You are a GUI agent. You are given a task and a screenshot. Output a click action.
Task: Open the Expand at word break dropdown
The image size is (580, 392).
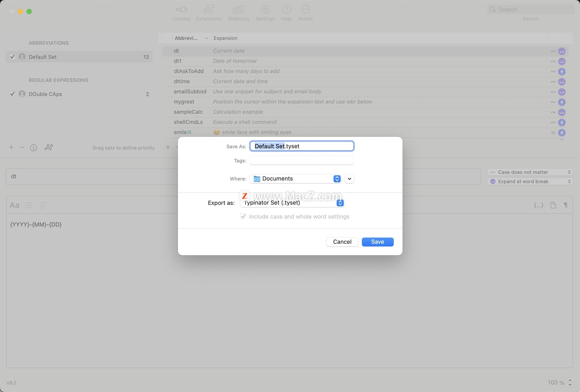point(530,182)
